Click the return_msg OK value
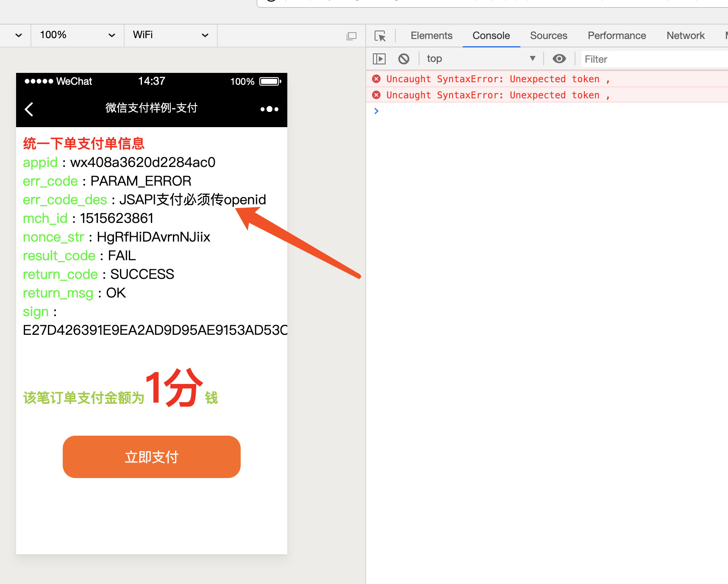The height and width of the screenshot is (584, 728). click(116, 293)
